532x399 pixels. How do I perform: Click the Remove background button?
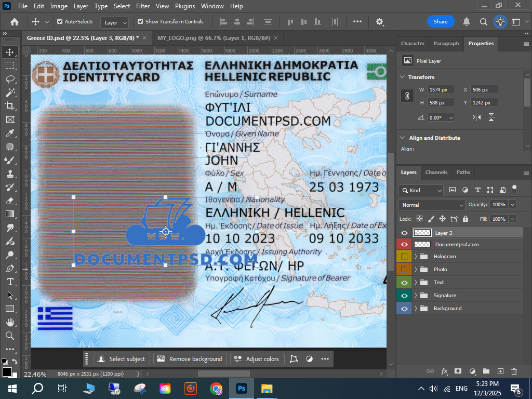(190, 359)
